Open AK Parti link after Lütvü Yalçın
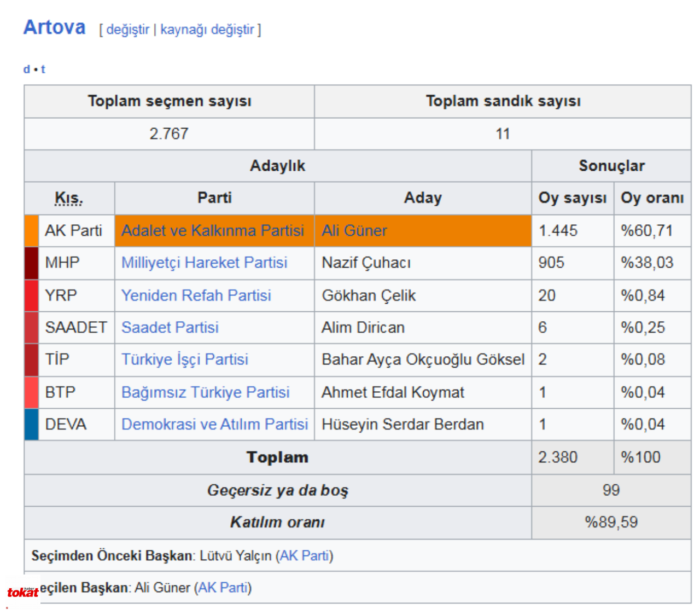Screen dimensions: 700x615 click(x=304, y=556)
